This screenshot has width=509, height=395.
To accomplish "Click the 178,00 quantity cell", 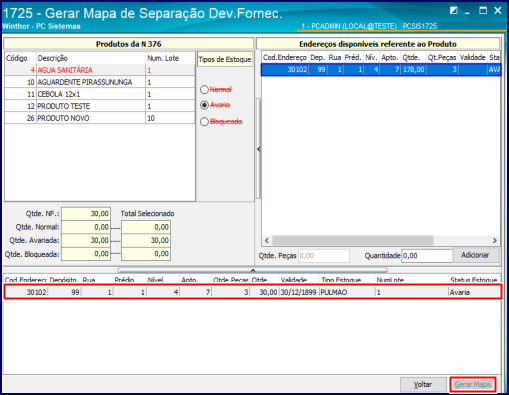I will tap(413, 70).
